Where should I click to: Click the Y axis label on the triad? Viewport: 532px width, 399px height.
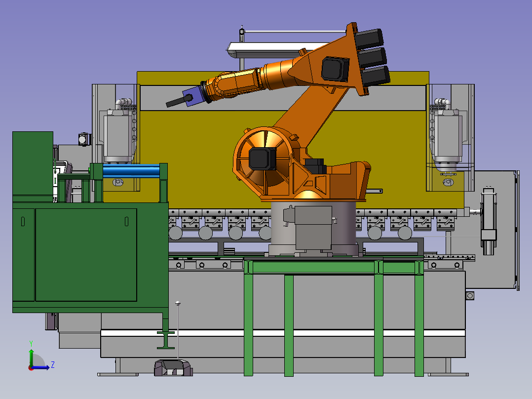tap(31, 343)
